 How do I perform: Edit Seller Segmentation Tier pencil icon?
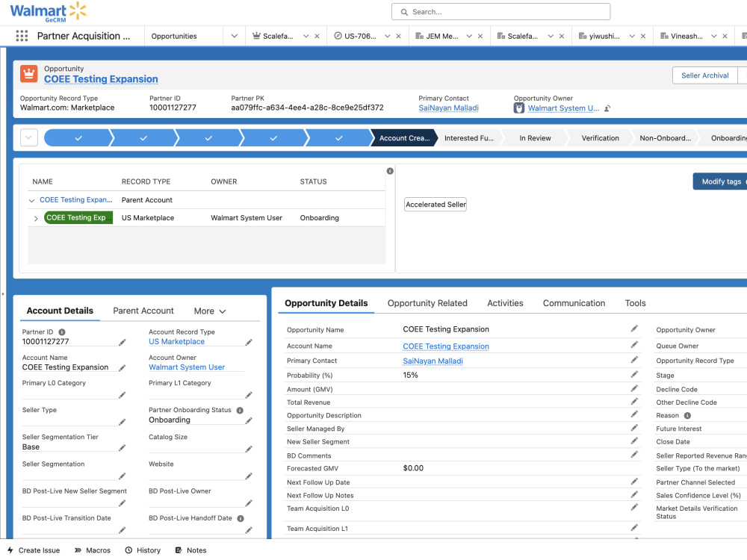[x=123, y=447]
